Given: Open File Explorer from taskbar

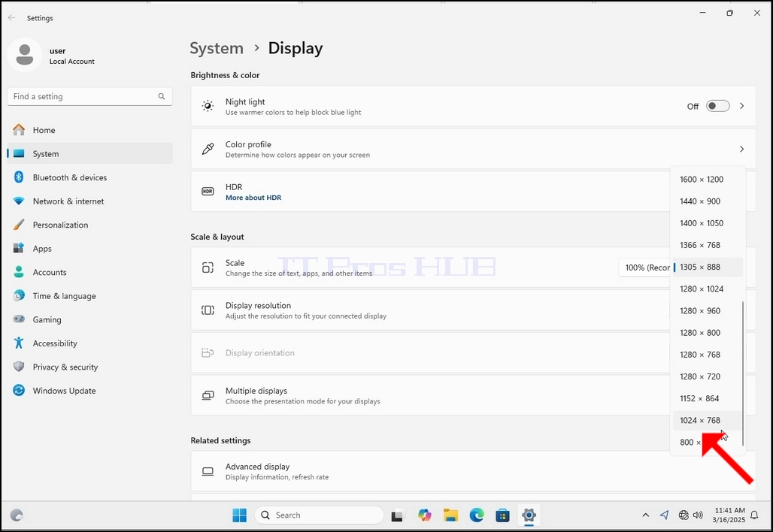Looking at the screenshot, I should [450, 515].
